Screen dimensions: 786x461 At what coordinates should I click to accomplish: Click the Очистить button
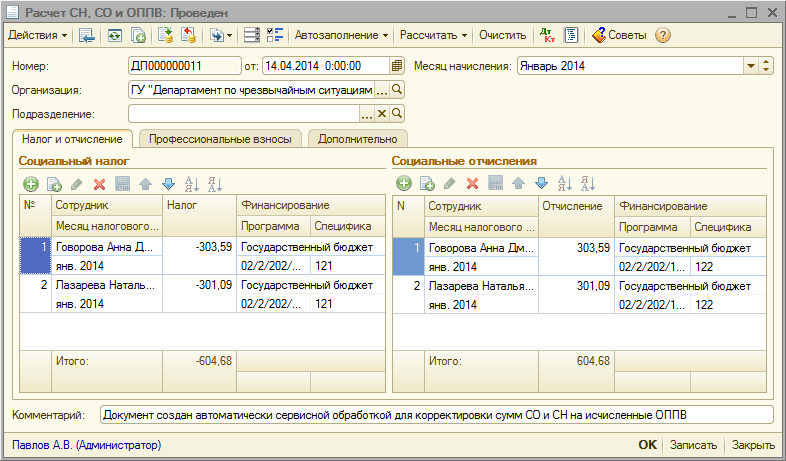coord(502,35)
